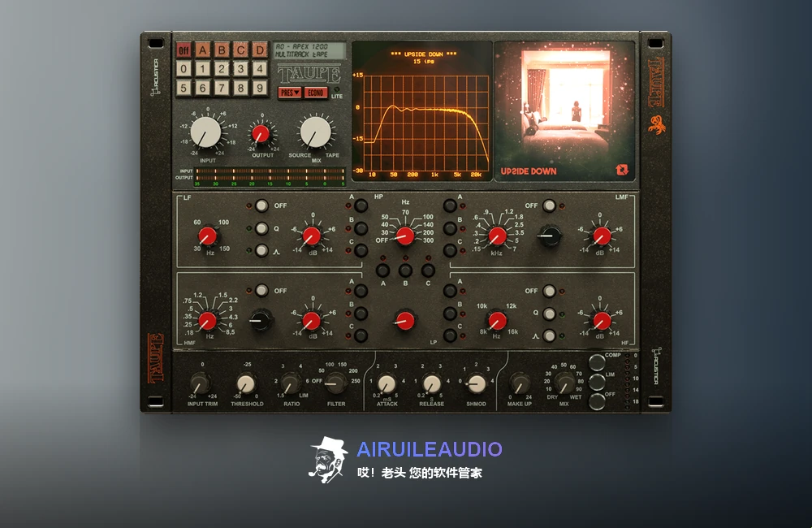Click the LF gain dB knob

tap(312, 236)
